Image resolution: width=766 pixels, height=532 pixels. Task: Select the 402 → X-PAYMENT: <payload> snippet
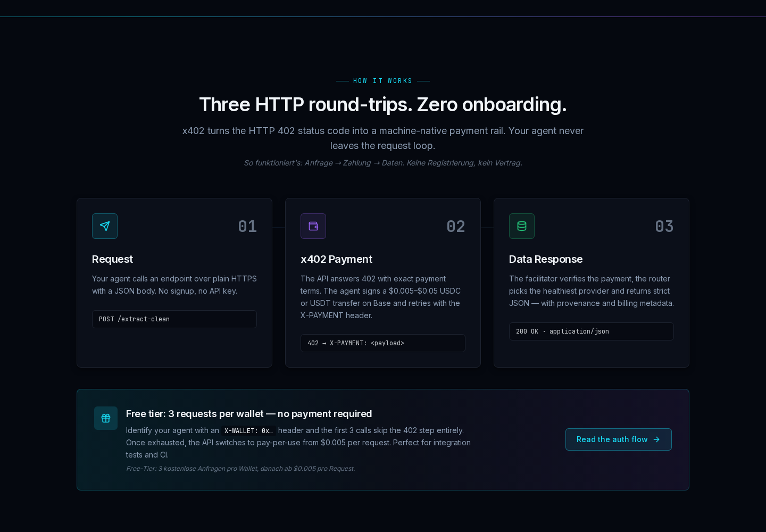tap(383, 343)
